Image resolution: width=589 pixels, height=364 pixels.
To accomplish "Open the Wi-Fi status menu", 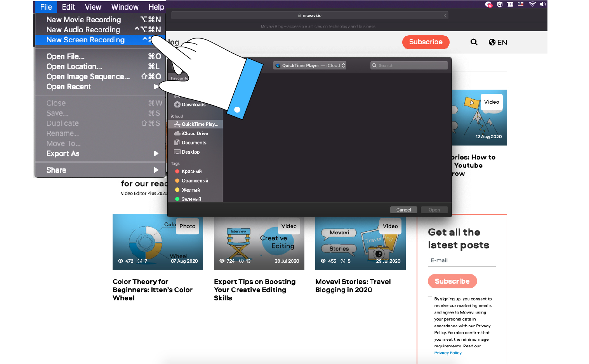I will (532, 4).
